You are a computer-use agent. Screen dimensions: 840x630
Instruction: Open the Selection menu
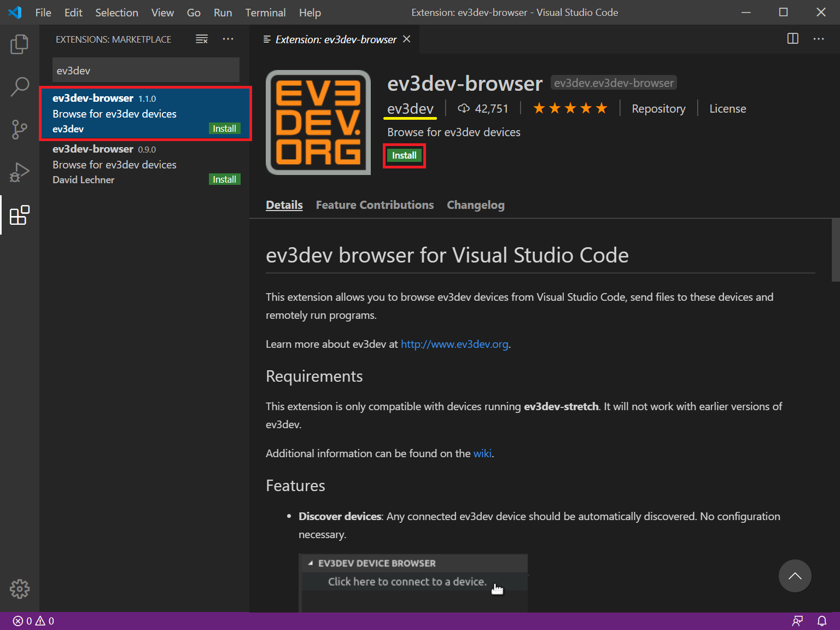point(116,12)
